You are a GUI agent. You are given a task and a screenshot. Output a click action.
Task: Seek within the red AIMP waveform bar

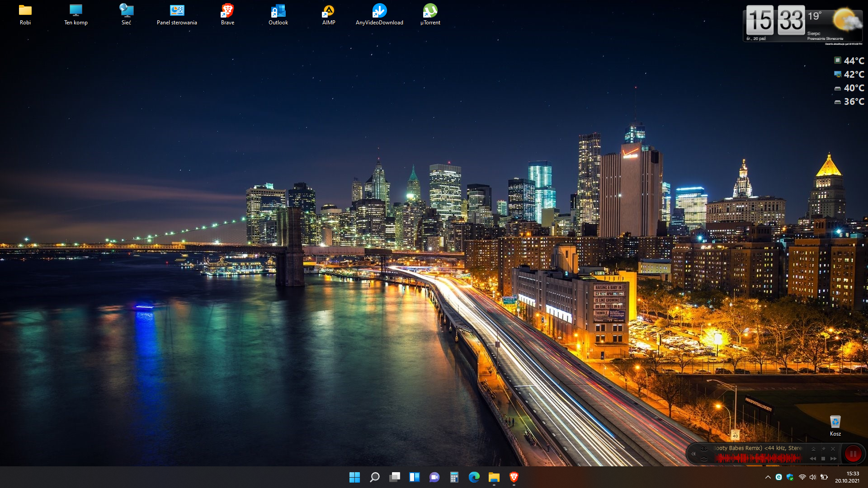pos(758,458)
